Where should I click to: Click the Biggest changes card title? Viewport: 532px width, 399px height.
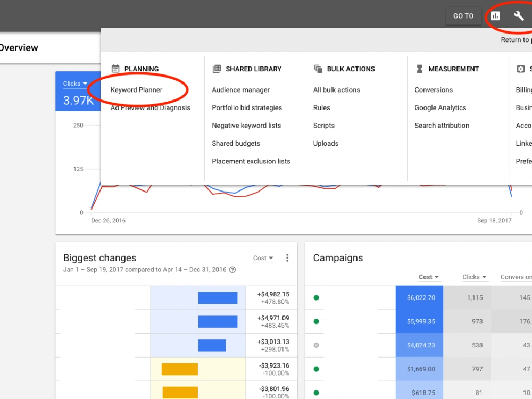pos(100,258)
